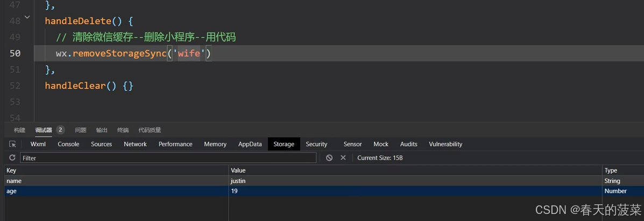Click the Type column header
This screenshot has height=221, width=644.
click(x=623, y=170)
